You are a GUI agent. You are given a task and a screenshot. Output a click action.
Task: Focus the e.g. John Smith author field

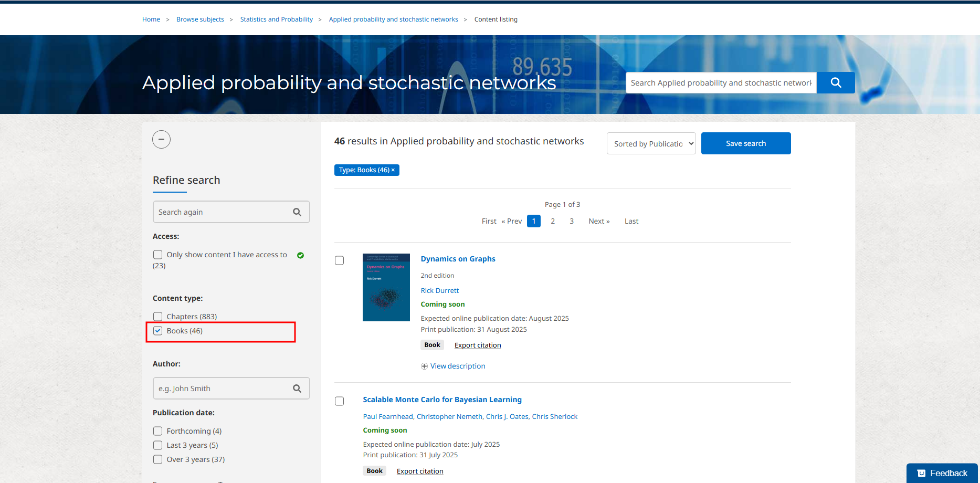point(222,388)
